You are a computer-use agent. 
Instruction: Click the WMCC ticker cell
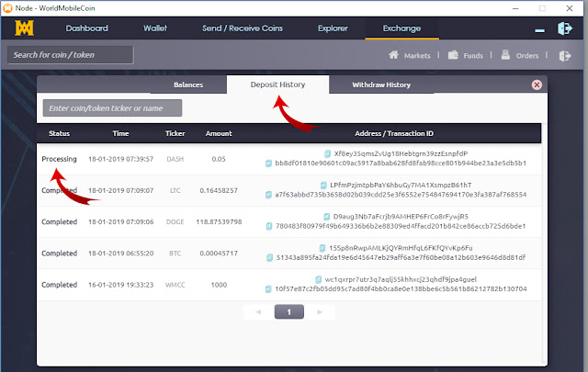175,285
